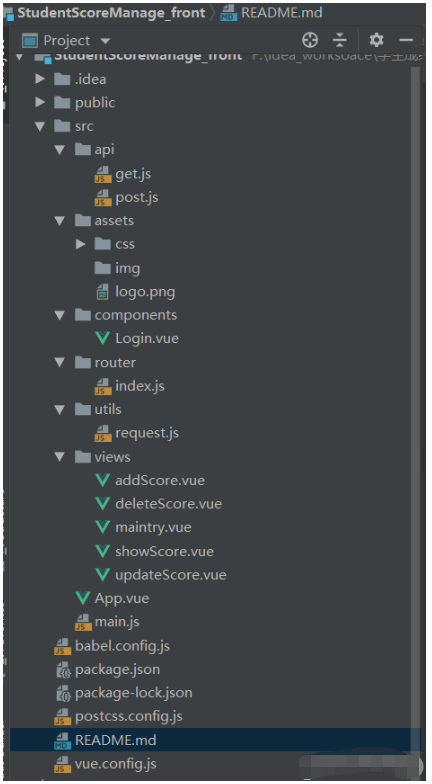Click README.md breadcrumb at top

pos(282,12)
